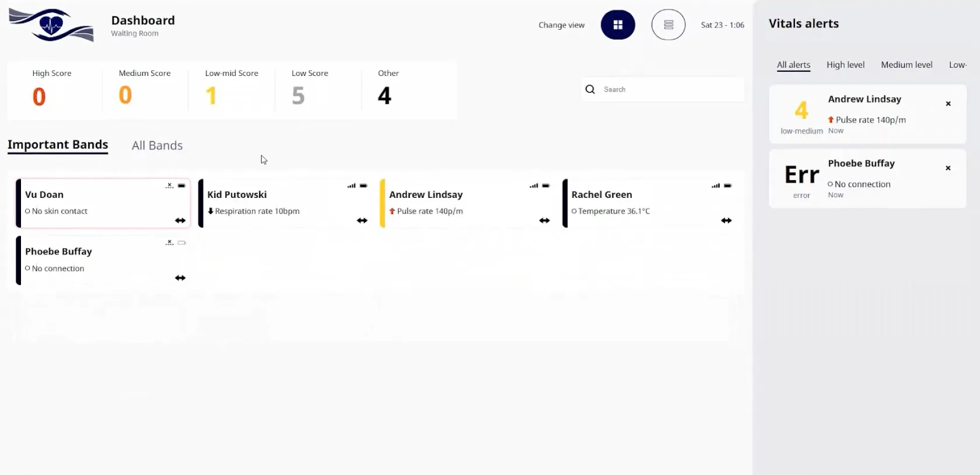This screenshot has width=980, height=475.
Task: Switch to list view layout
Action: click(x=668, y=25)
